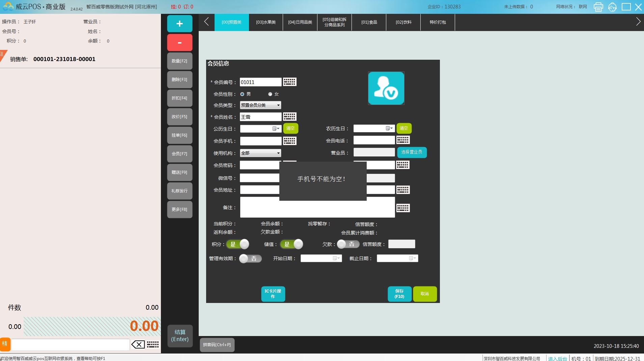Toggle the debt (欠款) switch

coord(348,244)
